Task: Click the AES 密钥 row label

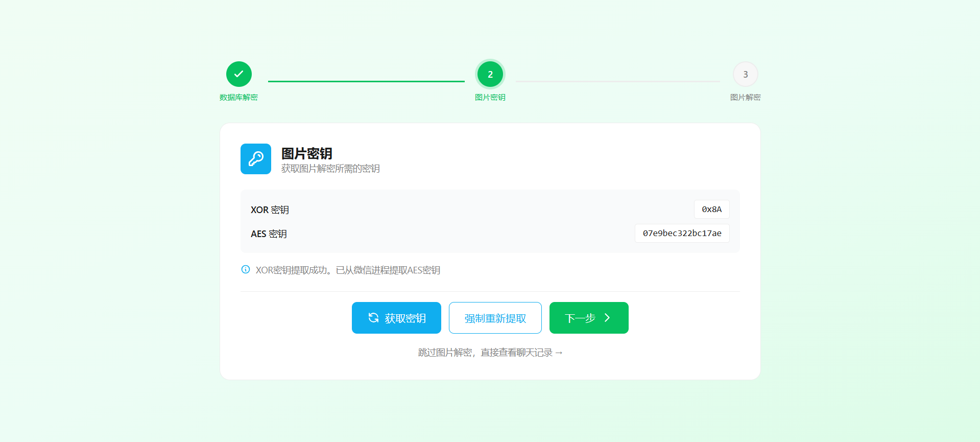Action: (x=269, y=234)
